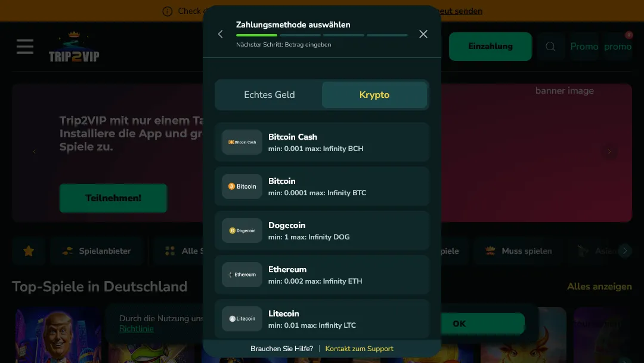Select the Bitcoin Cash logo tile
644x363 pixels.
click(x=242, y=142)
